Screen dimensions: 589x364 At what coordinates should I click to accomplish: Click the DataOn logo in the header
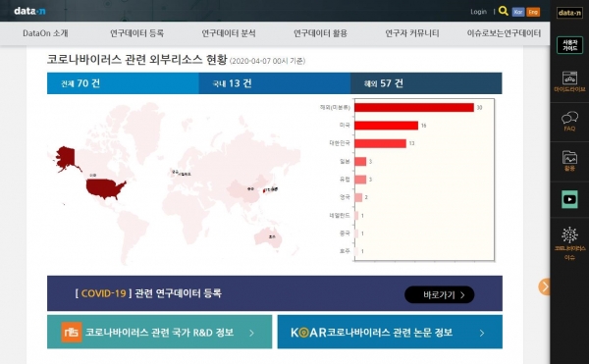(x=29, y=11)
